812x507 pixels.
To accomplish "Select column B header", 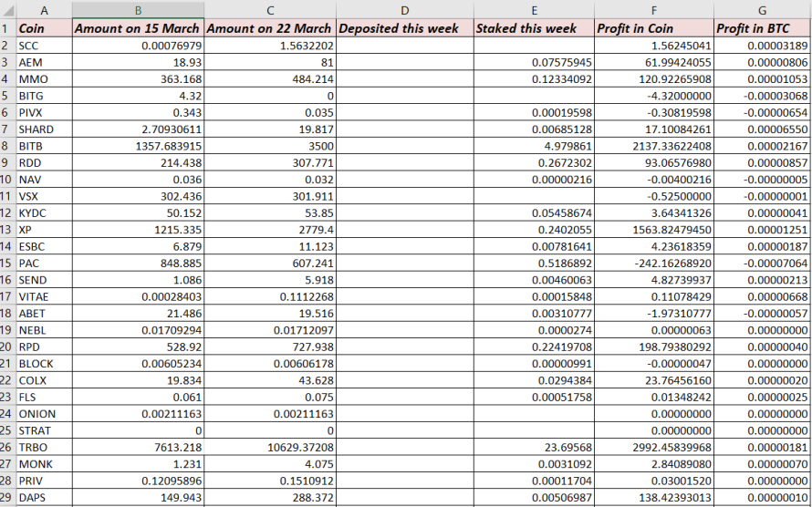I will [138, 10].
